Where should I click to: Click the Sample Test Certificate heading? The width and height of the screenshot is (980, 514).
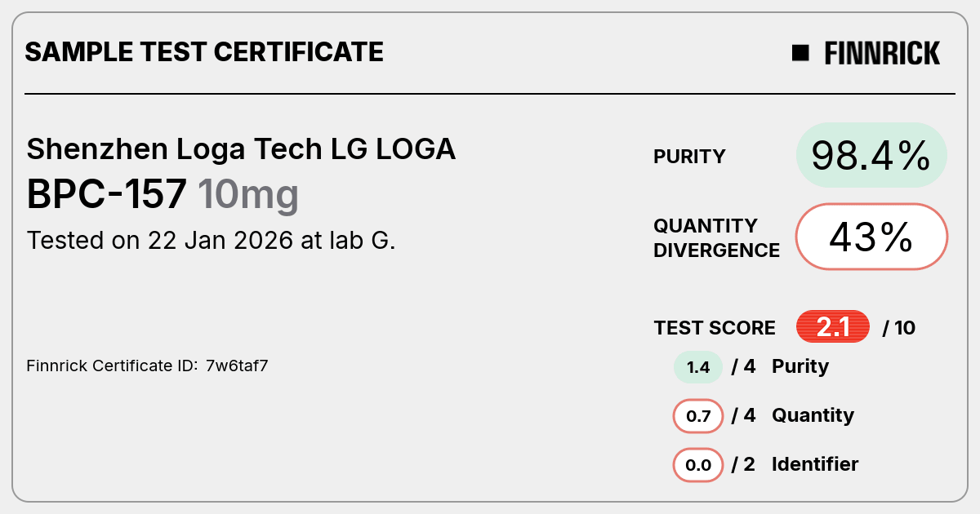[x=204, y=52]
